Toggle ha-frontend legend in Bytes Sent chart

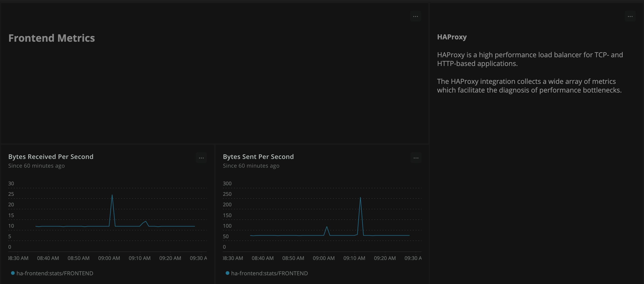coord(269,273)
